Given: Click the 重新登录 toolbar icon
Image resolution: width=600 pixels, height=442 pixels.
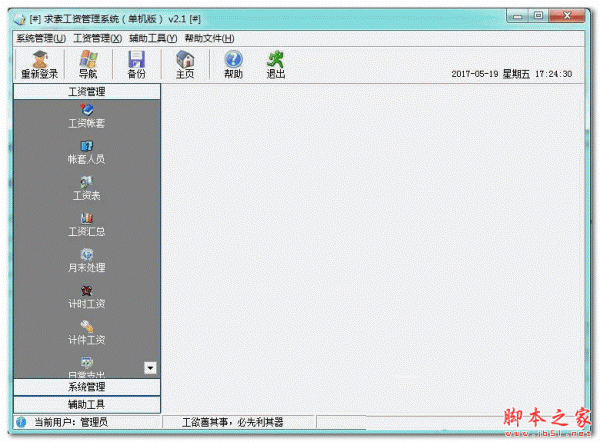Looking at the screenshot, I should 39,64.
